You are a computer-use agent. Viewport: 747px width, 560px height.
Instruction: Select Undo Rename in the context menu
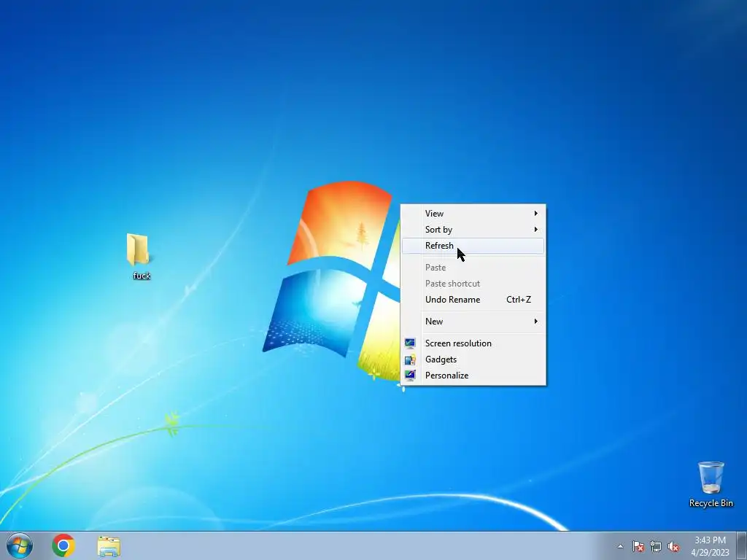pos(473,300)
